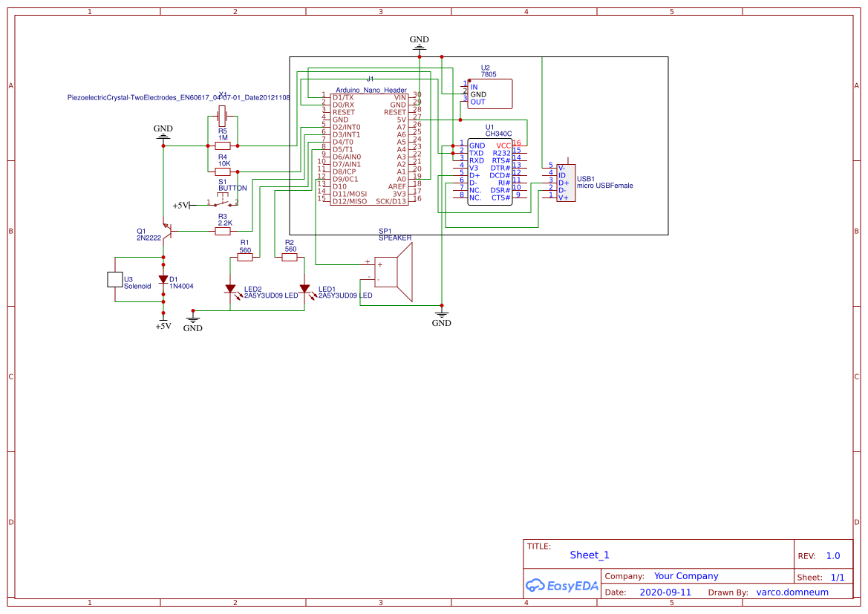The image size is (868, 614).
Task: Click the U1 CH340C chip body
Action: [490, 172]
